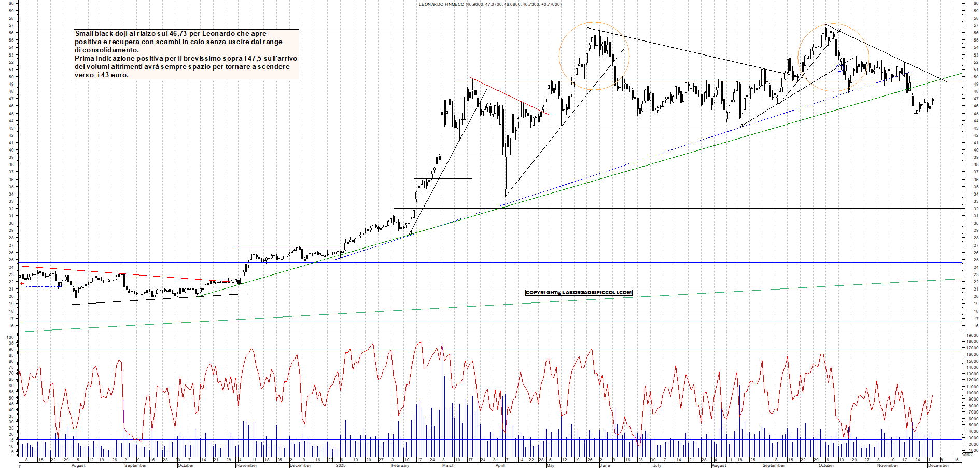Click the LEONARDO FINMECC chart title
The image size is (980, 468).
pos(490,4)
